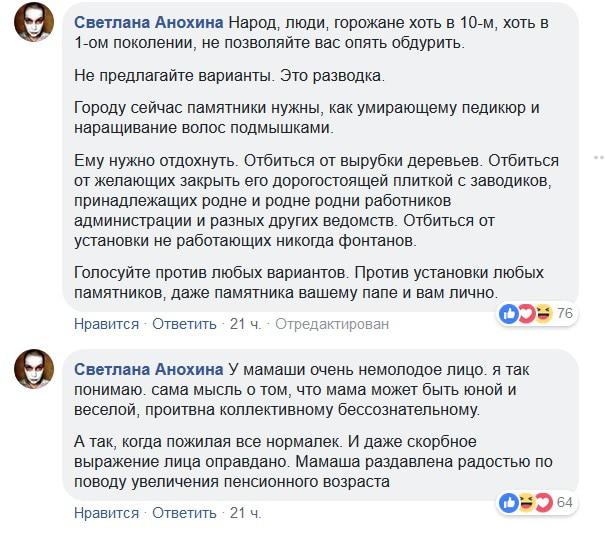
Task: Click Светлана Анохина's avatar on the second comment
Action: (34, 372)
